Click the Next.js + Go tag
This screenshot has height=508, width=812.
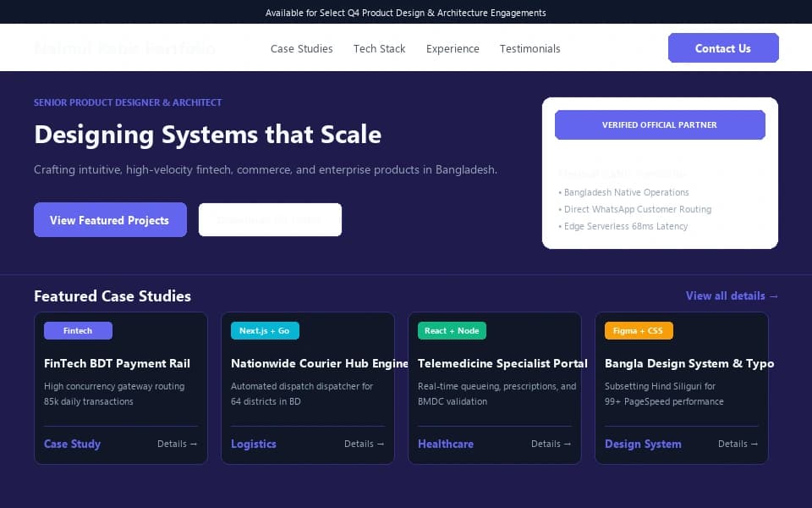click(265, 331)
